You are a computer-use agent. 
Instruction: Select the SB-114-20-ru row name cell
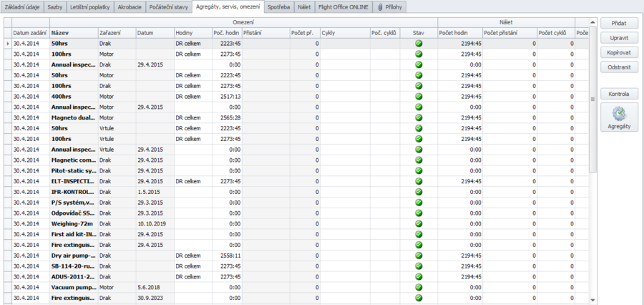click(74, 266)
